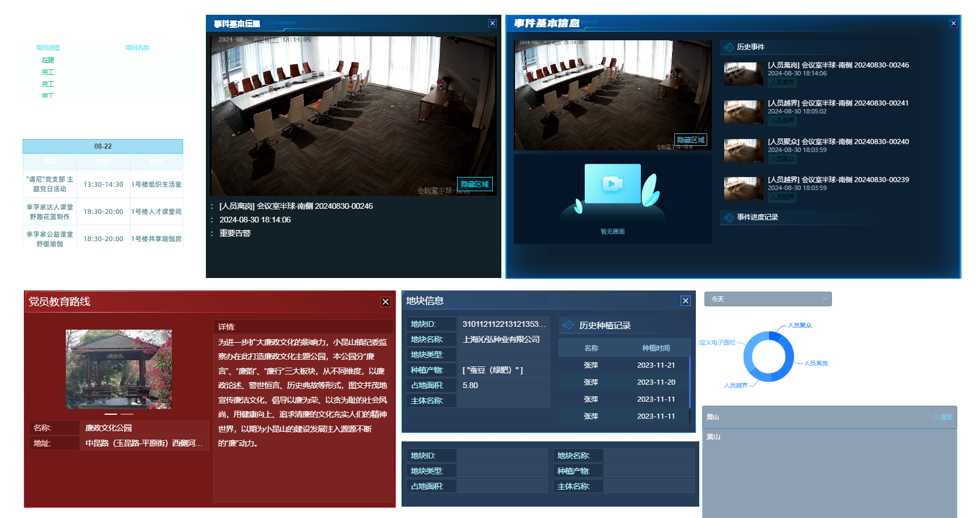
Task: Click the pavilion photo of 廉政文化公园
Action: (119, 369)
